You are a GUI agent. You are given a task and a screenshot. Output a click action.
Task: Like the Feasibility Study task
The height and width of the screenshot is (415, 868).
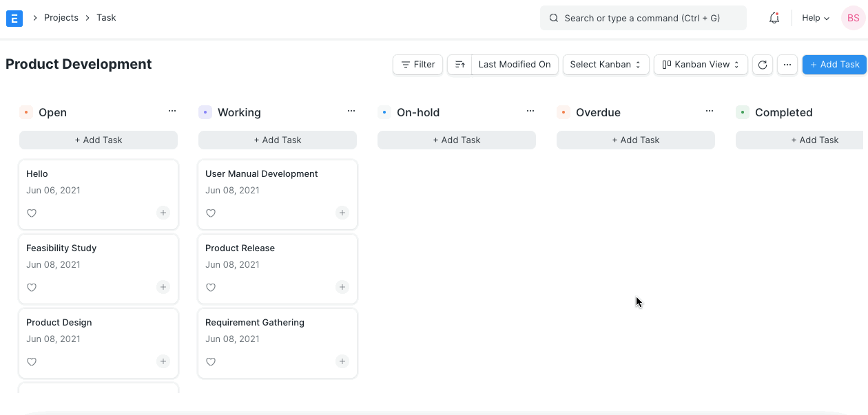[32, 287]
